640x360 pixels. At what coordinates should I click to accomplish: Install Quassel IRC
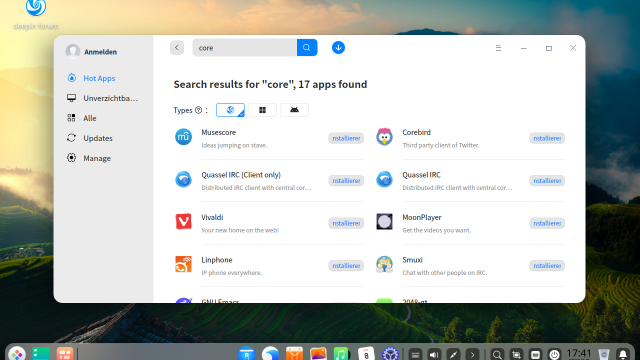(547, 181)
